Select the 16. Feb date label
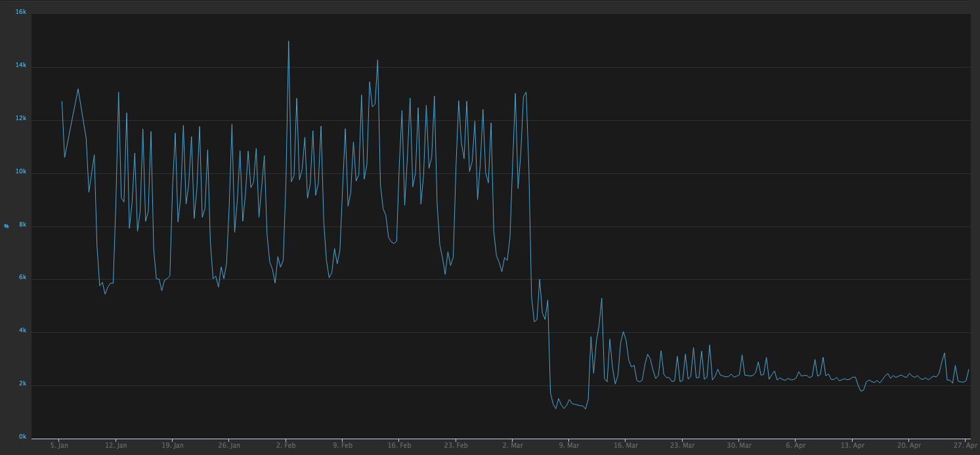The image size is (980, 455). click(x=400, y=445)
